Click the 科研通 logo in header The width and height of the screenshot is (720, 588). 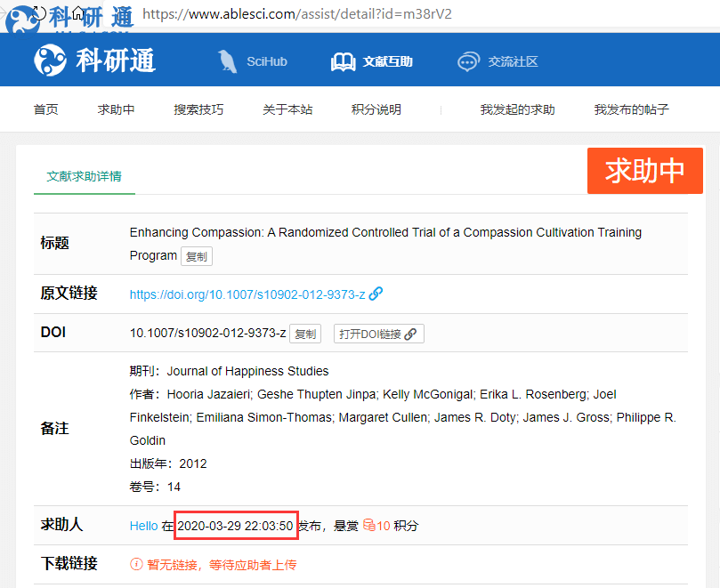94,60
